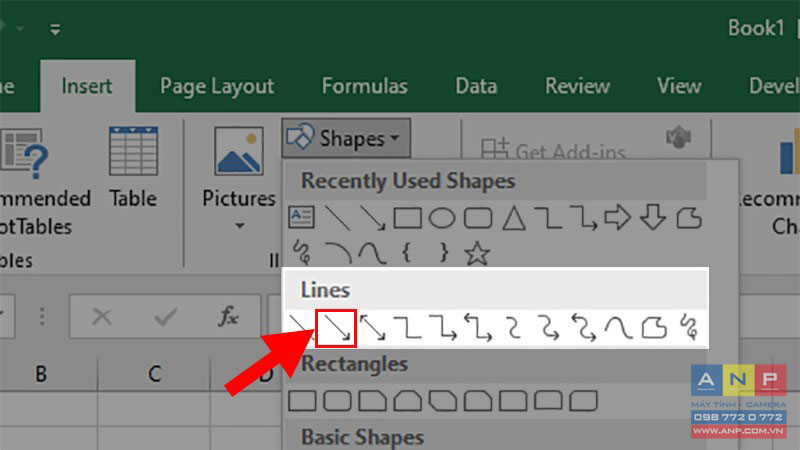800x450 pixels.
Task: Pick Scribble in the Lines section
Action: coord(689,328)
